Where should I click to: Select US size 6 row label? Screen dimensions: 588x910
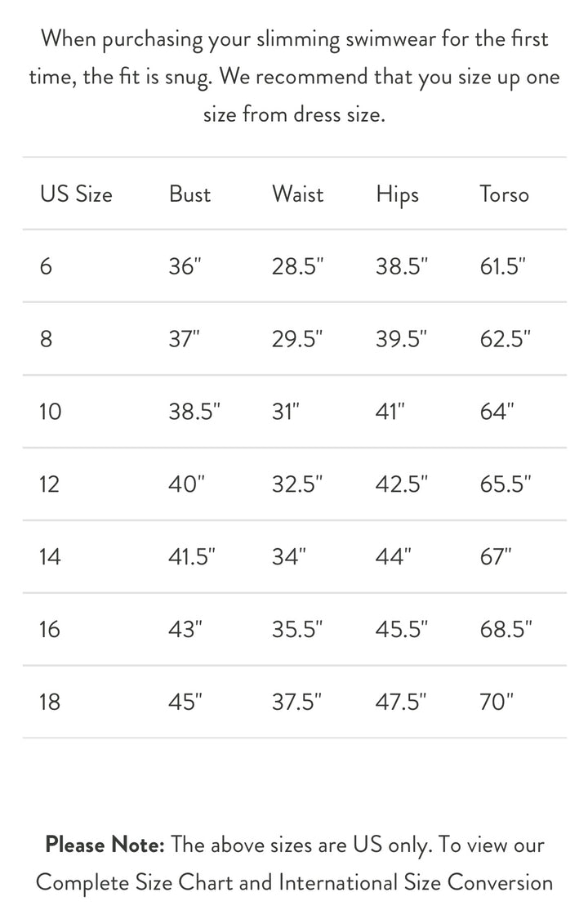coord(46,266)
